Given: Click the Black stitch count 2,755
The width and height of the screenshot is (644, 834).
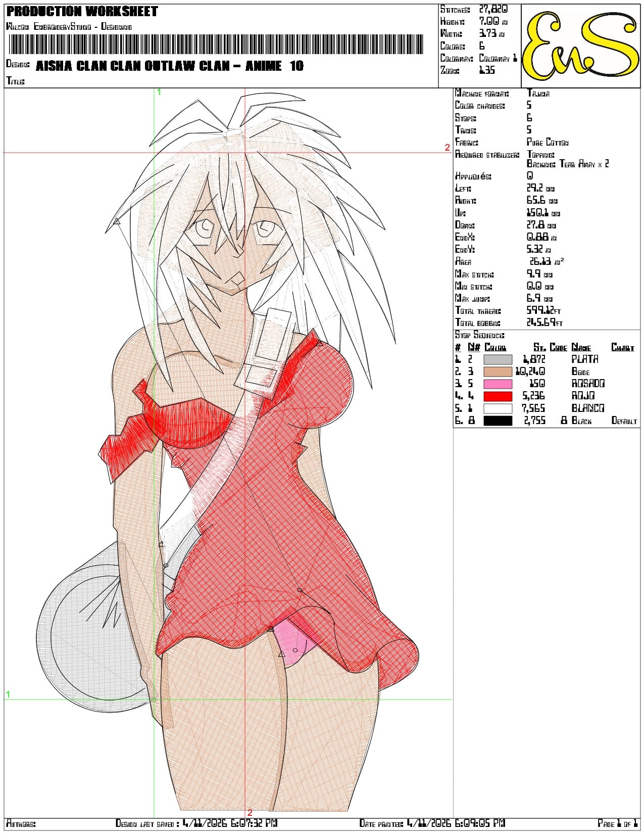Looking at the screenshot, I should [534, 421].
